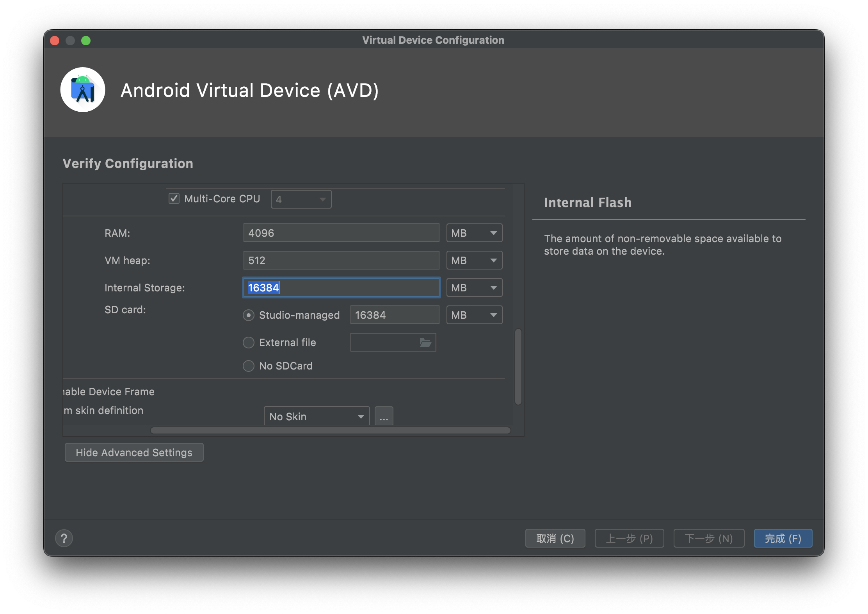Screen dimensions: 868x614
Task: Open the No Skin dropdown
Action: (x=317, y=416)
